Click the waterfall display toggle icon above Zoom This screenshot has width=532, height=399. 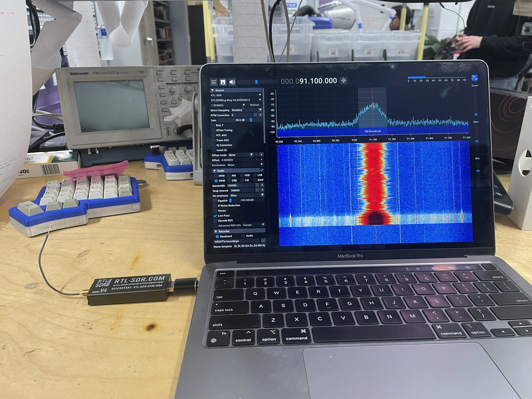coord(474,78)
